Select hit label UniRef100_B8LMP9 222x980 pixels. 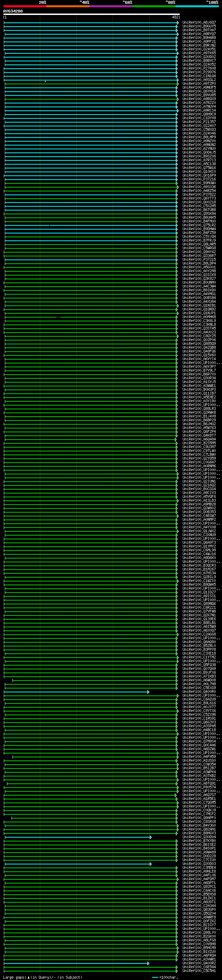coord(199,137)
